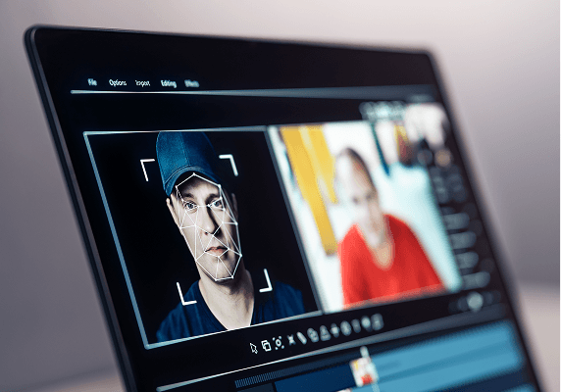Open the Import menu
This screenshot has height=392, width=561.
click(x=143, y=83)
